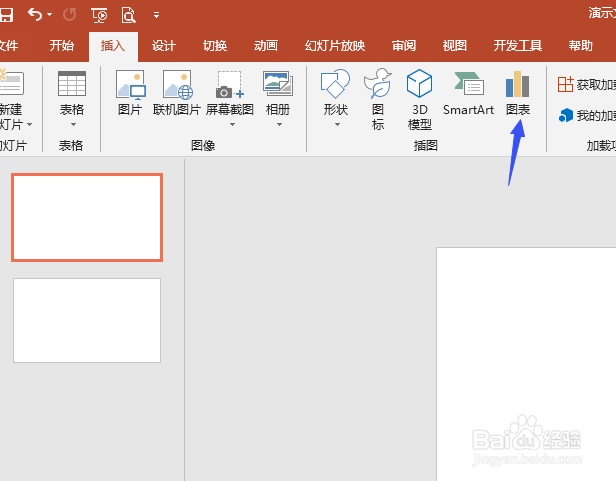Select the 插入 (Insert) tab

[x=113, y=46]
